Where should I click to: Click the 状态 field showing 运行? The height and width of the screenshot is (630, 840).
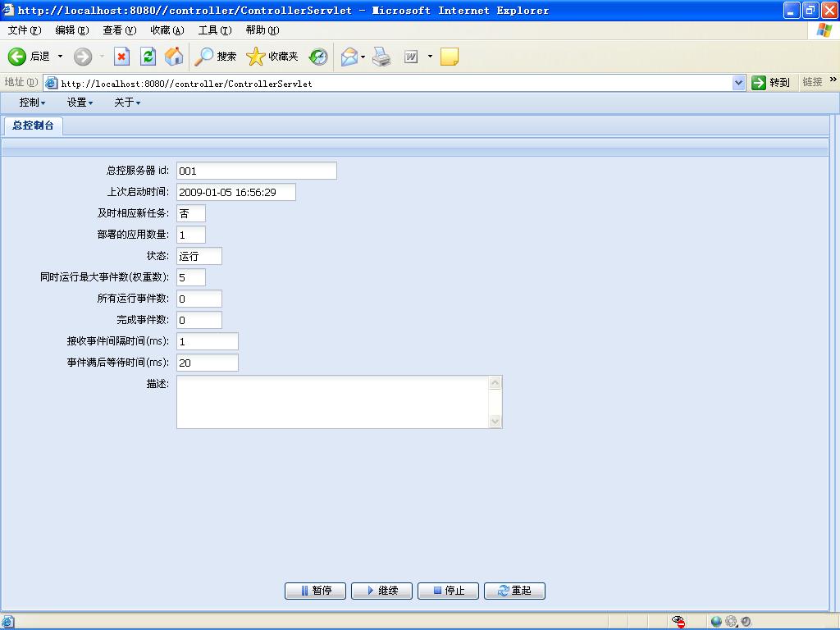coord(199,256)
